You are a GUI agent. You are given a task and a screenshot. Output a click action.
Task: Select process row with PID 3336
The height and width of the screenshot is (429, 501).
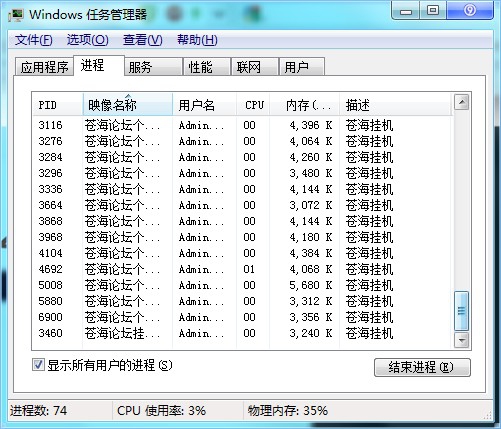(x=242, y=189)
